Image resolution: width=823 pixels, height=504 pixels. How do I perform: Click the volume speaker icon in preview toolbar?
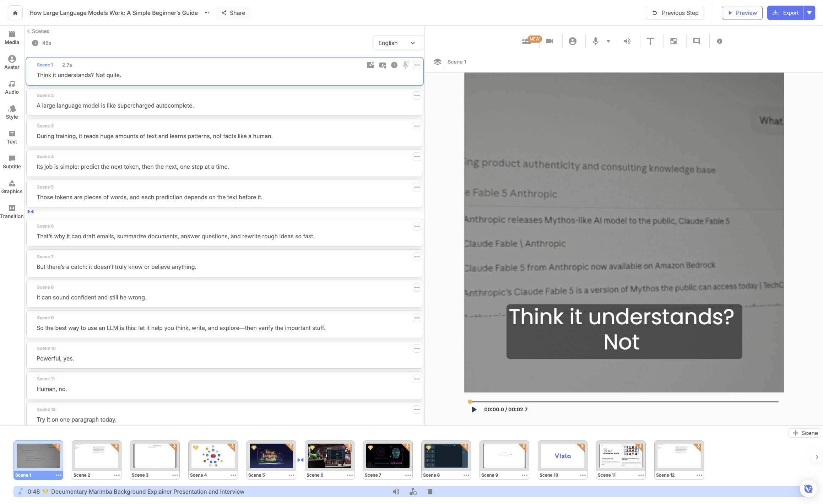pyautogui.click(x=627, y=41)
